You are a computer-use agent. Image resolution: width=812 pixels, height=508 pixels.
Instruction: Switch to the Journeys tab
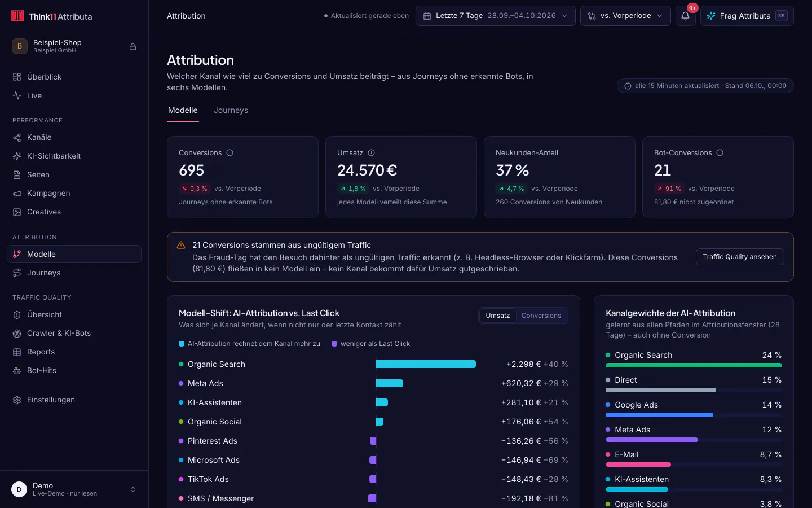point(231,110)
